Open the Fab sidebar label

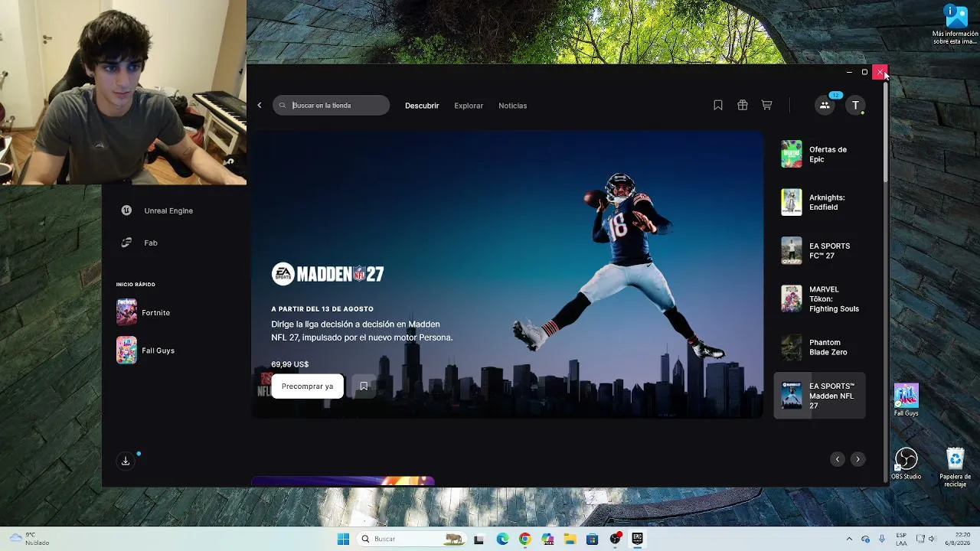(151, 243)
